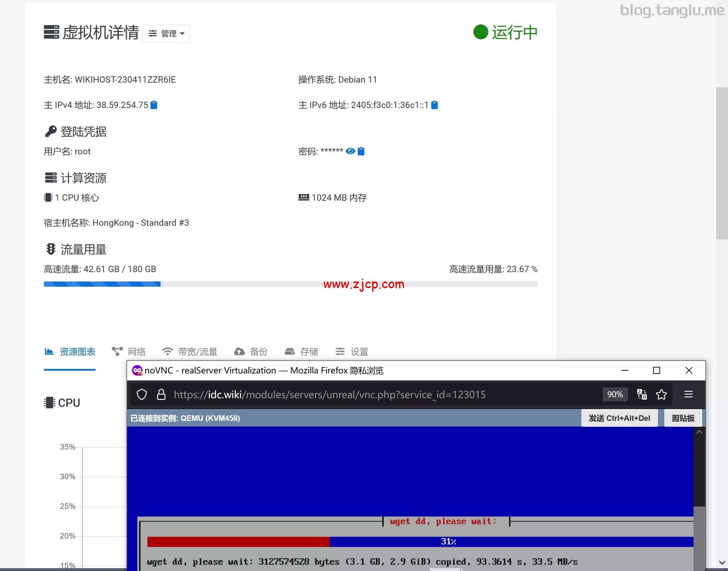Screen dimensions: 728x571
Task: Bookmark page with the star icon
Action: [661, 394]
